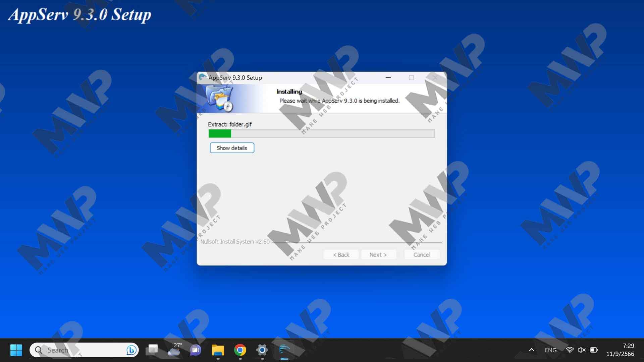Open File Explorer from taskbar
Image resolution: width=644 pixels, height=362 pixels.
click(218, 350)
